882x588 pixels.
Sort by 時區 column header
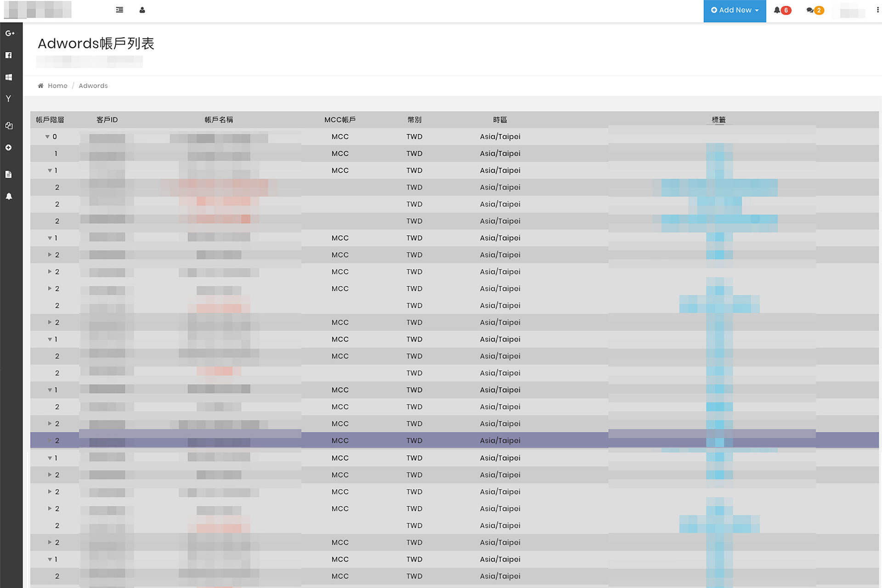click(500, 120)
